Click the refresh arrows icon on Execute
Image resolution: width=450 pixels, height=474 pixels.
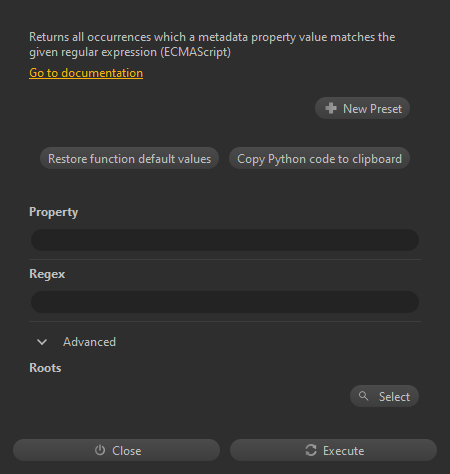tap(311, 450)
